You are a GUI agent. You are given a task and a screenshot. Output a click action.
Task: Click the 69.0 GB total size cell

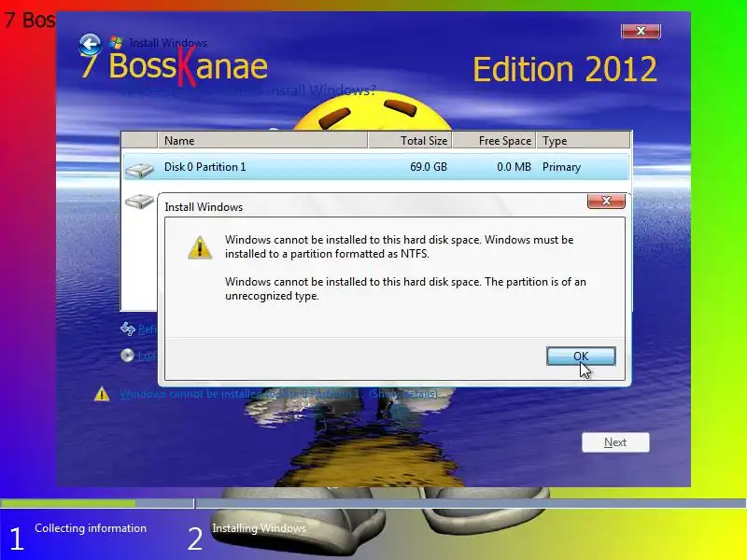429,167
